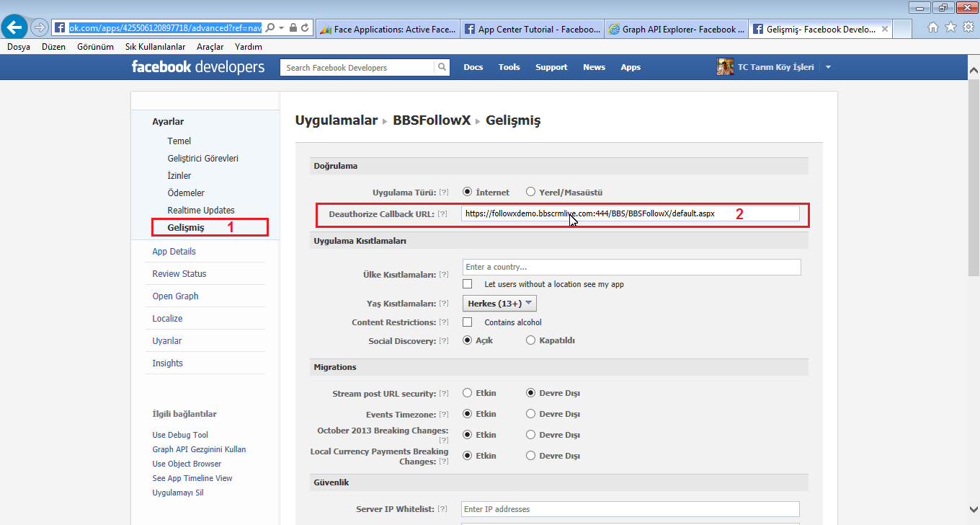Open the Düzen menu
Screen dimensions: 980x525
(x=53, y=47)
